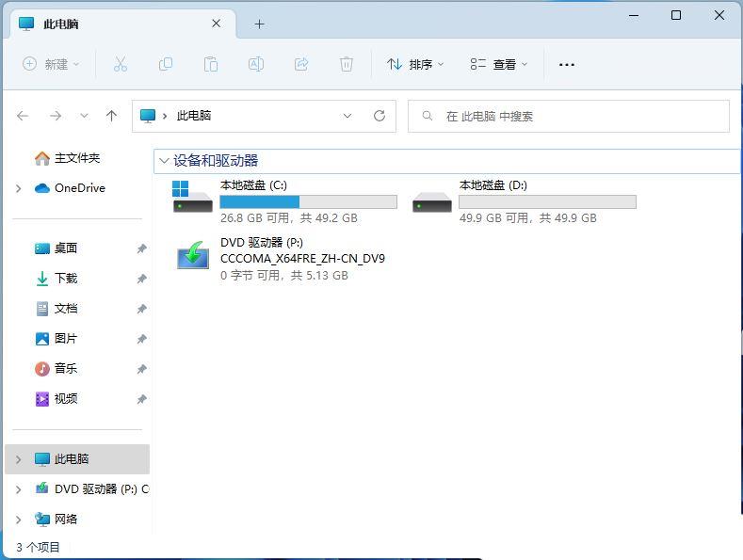Open recent locations chevron dropdown
The width and height of the screenshot is (743, 560).
pos(84,116)
